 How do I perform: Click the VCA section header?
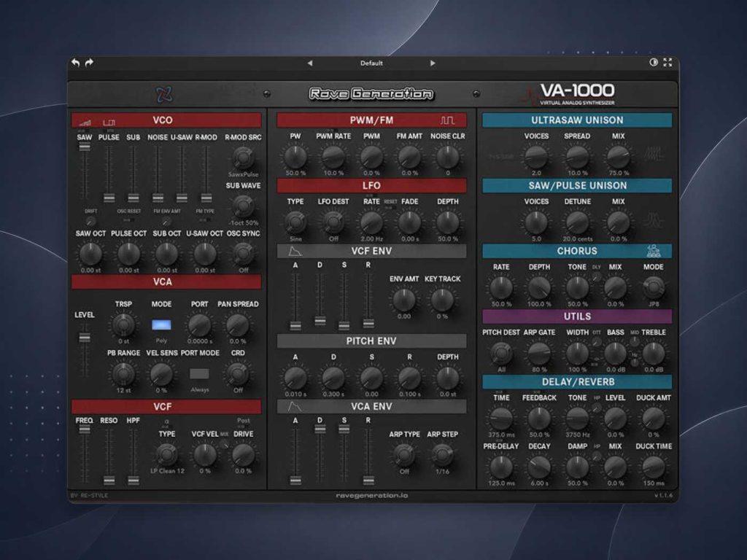[x=166, y=282]
